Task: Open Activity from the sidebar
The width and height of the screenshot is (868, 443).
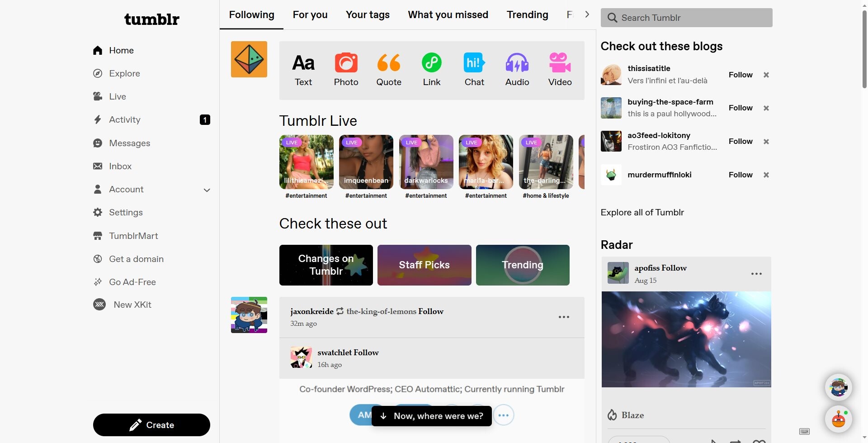Action: click(x=125, y=119)
